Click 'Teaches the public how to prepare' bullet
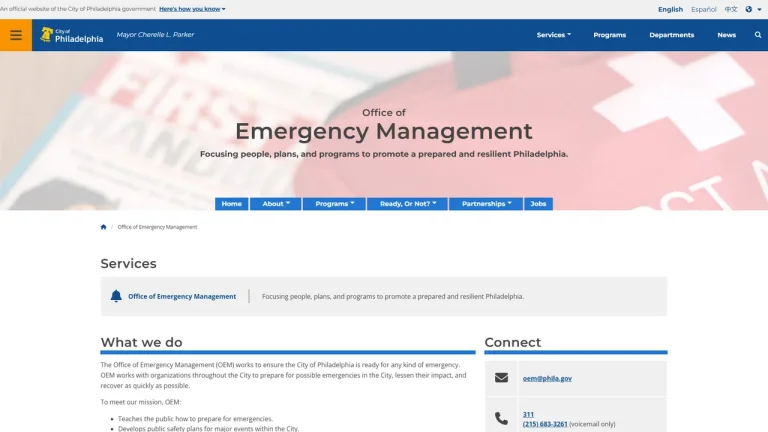768x432 pixels. click(x=195, y=419)
